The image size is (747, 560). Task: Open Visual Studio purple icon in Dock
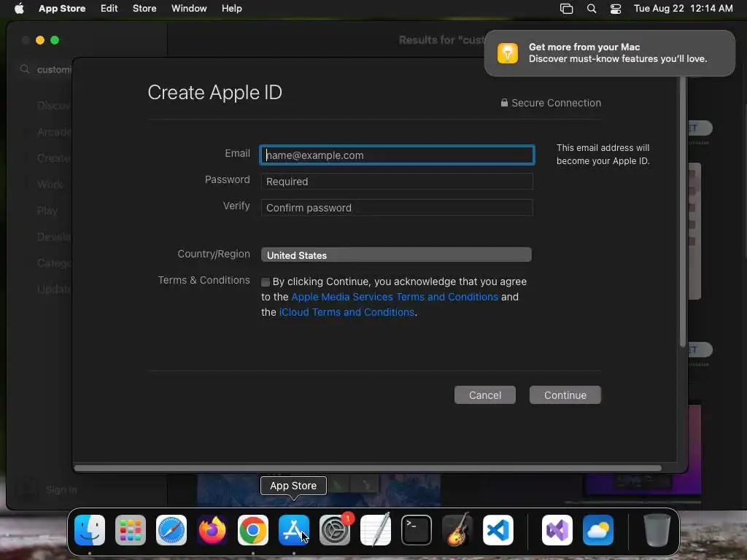pyautogui.click(x=557, y=530)
